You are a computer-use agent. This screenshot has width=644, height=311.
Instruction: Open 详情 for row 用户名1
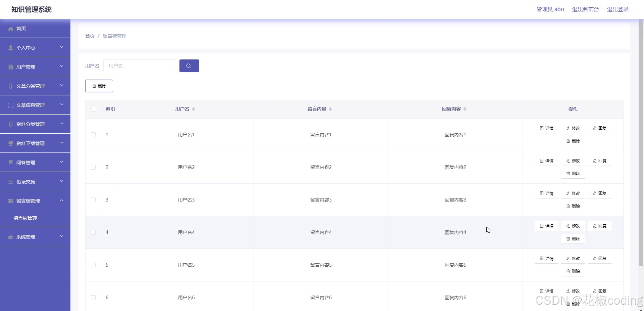(x=547, y=128)
